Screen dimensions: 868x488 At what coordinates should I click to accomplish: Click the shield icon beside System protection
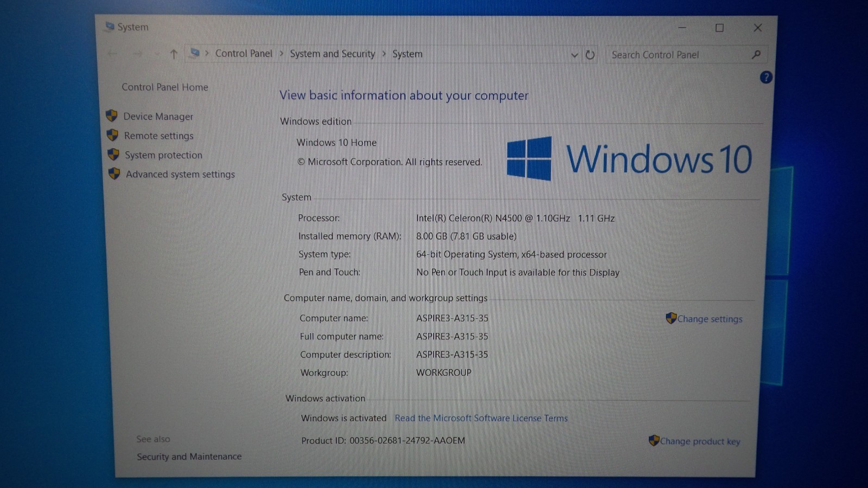113,155
